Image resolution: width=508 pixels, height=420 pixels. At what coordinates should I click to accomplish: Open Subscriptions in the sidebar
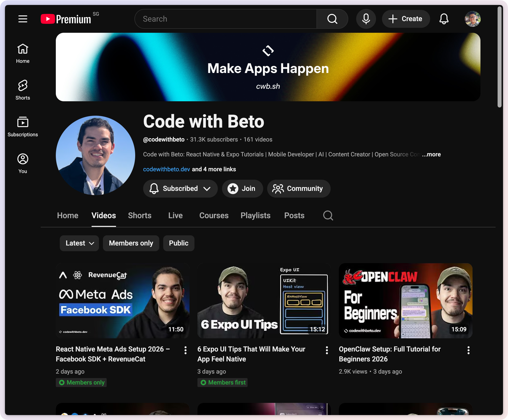[x=23, y=127]
